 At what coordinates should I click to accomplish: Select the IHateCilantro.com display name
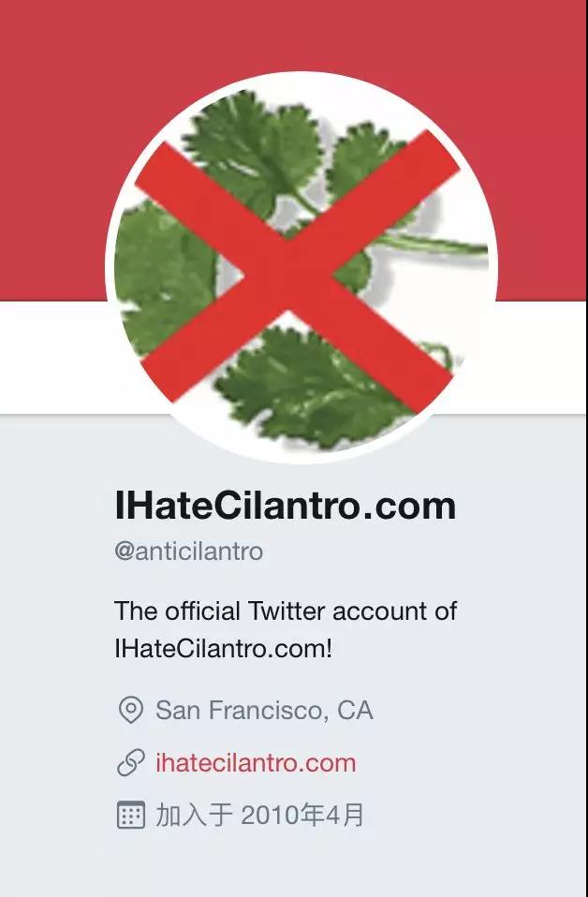click(285, 506)
